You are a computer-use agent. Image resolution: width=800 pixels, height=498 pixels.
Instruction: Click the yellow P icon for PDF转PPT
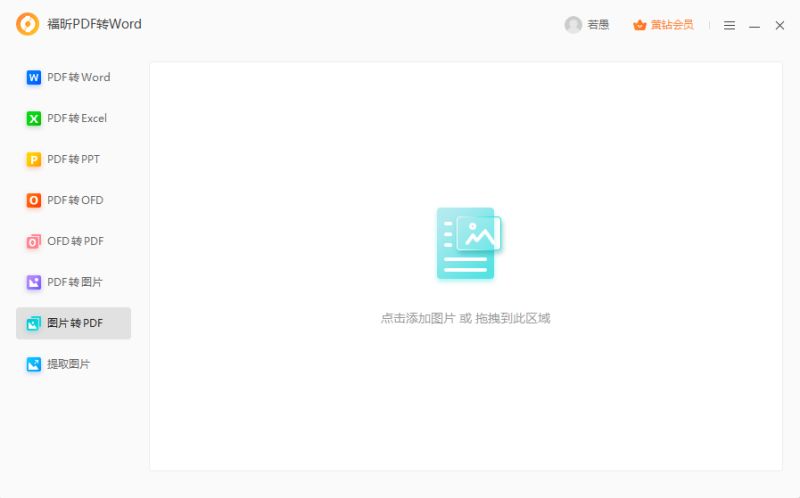(34, 160)
